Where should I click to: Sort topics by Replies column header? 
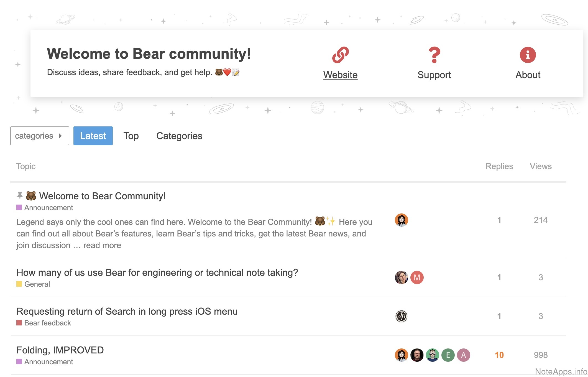pos(499,166)
